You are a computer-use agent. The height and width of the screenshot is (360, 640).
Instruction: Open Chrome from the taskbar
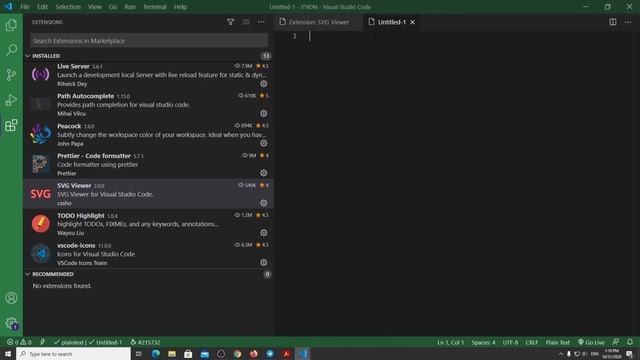coord(237,353)
